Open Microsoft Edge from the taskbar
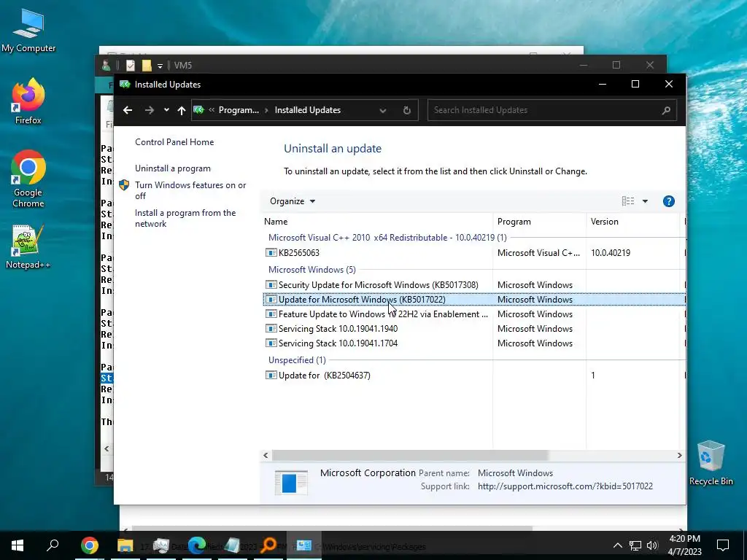 tap(197, 545)
